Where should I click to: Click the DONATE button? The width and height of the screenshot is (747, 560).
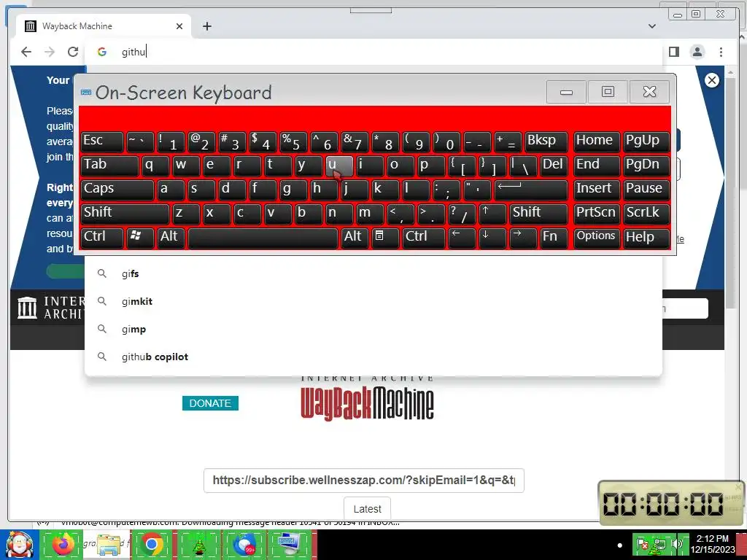[210, 403]
